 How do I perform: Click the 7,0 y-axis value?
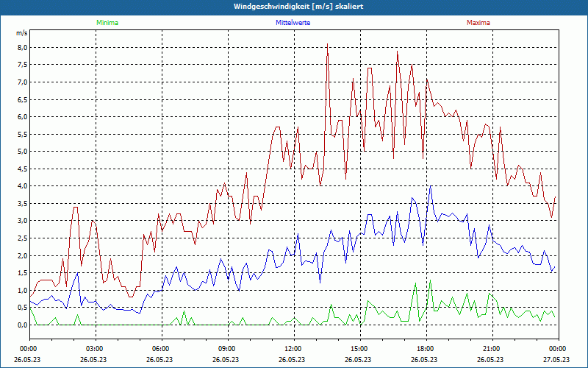point(23,82)
